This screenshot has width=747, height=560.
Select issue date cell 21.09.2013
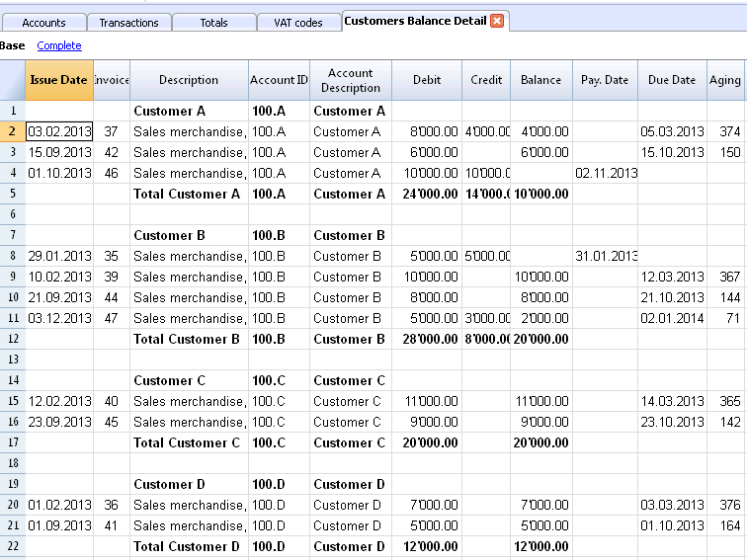coord(59,297)
